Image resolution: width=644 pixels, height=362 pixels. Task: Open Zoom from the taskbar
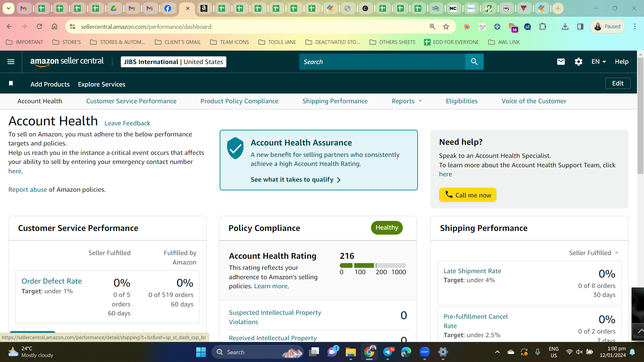(x=425, y=352)
